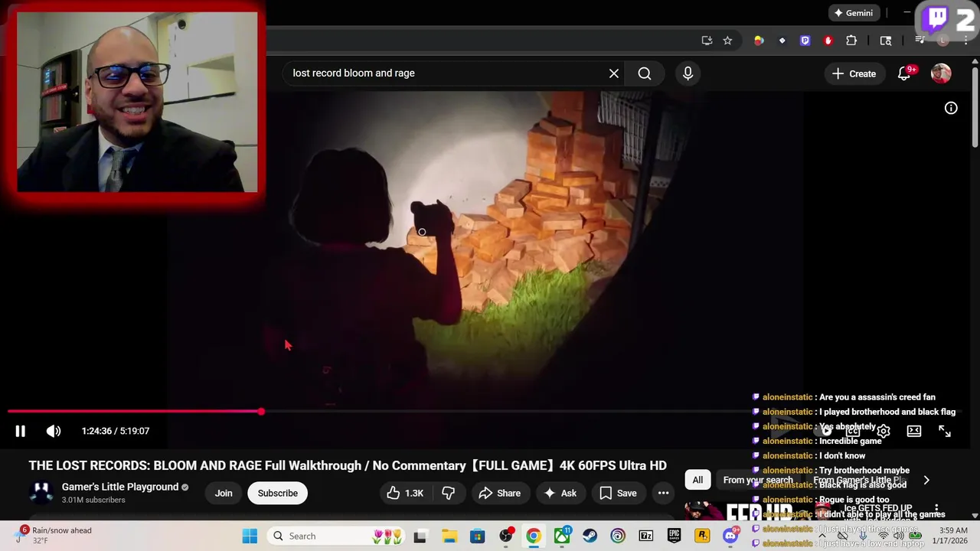The image size is (980, 551).
Task: Open YouTube notifications bell
Action: pos(904,73)
